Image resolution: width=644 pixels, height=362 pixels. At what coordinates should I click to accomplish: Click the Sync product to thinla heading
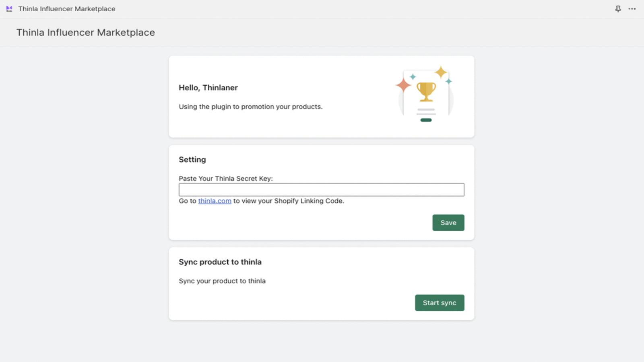tap(220, 262)
